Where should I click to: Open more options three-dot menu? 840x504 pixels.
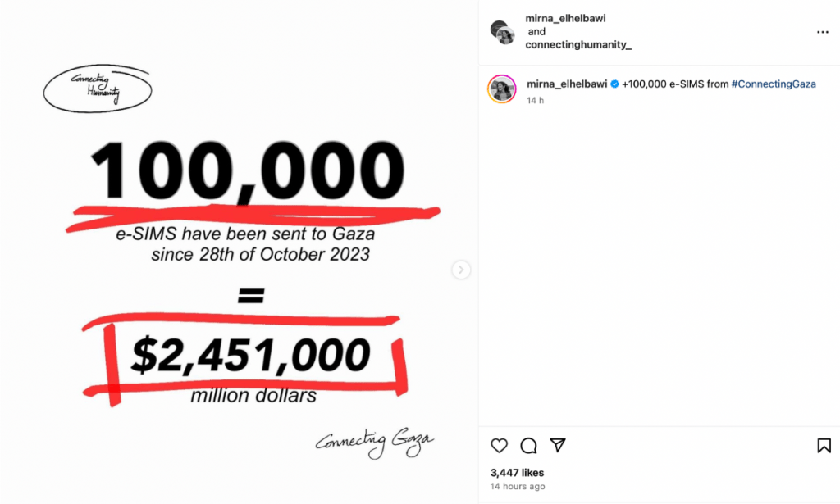823,32
